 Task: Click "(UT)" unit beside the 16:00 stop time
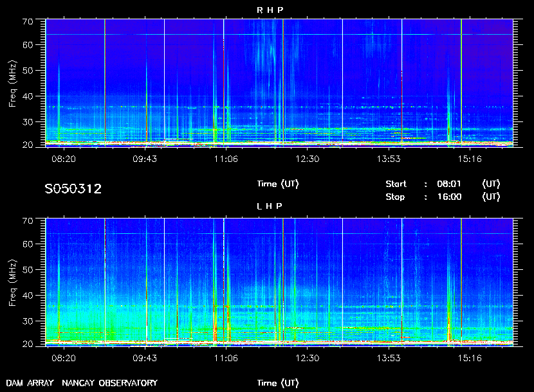491,197
